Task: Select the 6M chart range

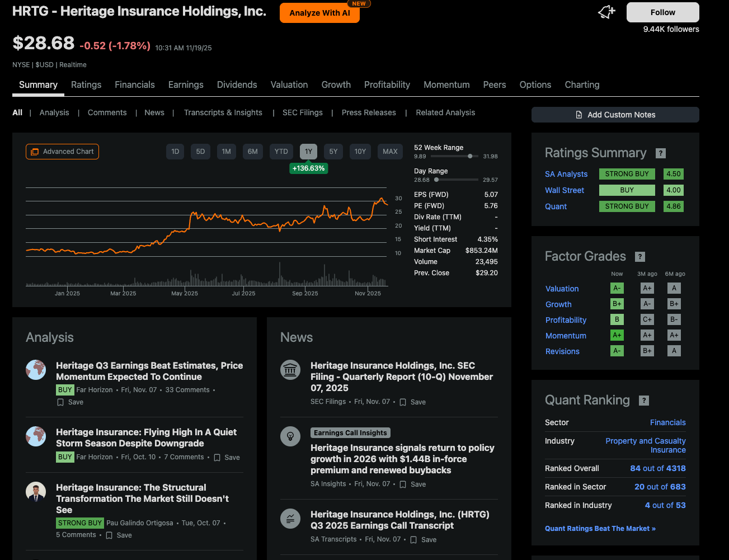Action: coord(253,152)
